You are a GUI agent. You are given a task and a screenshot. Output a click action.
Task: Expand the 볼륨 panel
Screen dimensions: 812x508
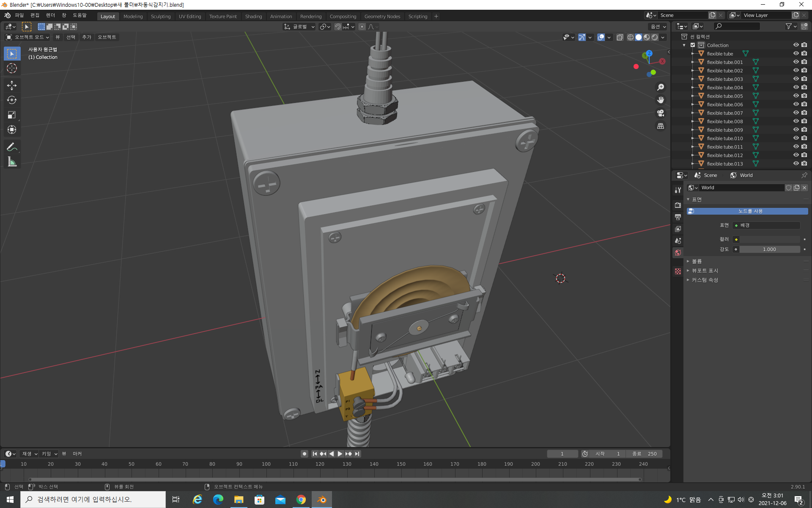(x=697, y=261)
